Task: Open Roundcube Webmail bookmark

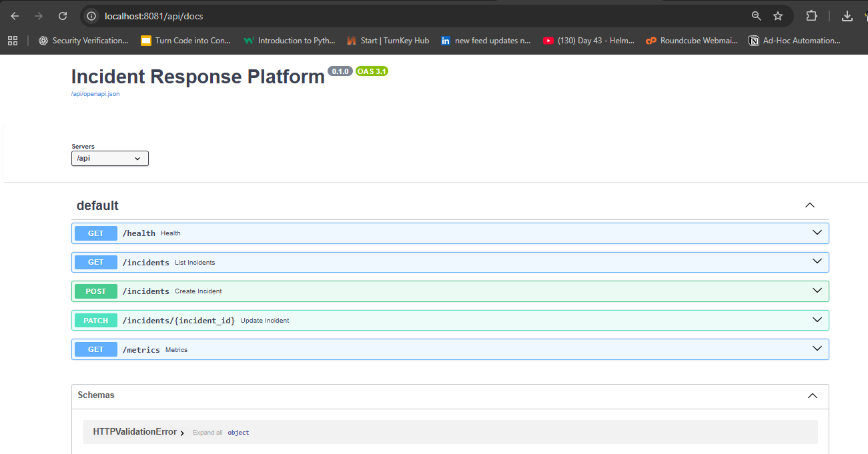Action: (693, 41)
